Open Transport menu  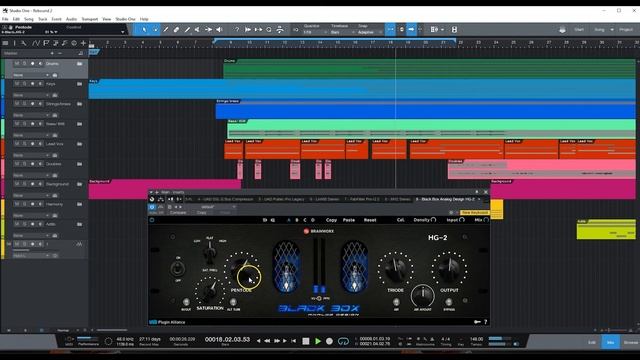click(90, 19)
